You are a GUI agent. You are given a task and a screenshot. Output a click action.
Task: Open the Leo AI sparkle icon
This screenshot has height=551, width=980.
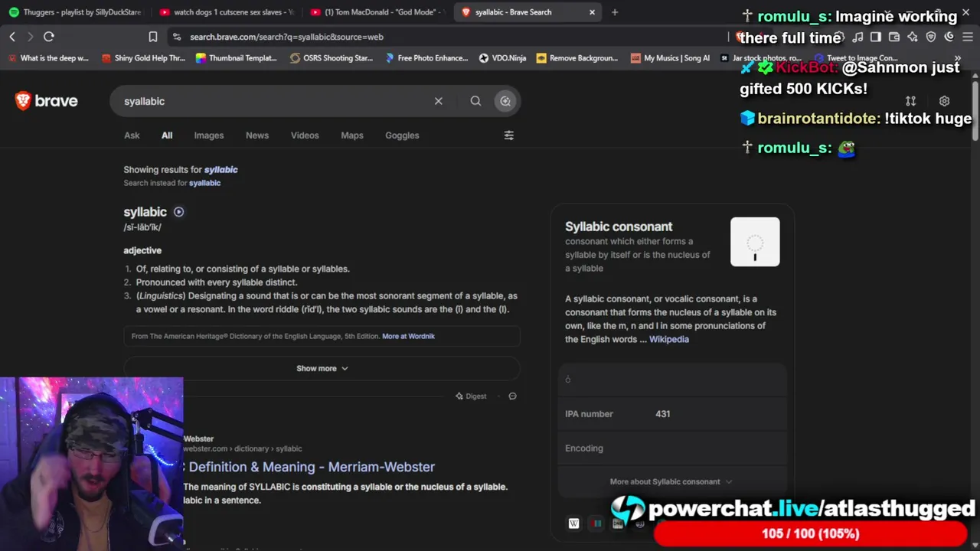click(x=913, y=37)
